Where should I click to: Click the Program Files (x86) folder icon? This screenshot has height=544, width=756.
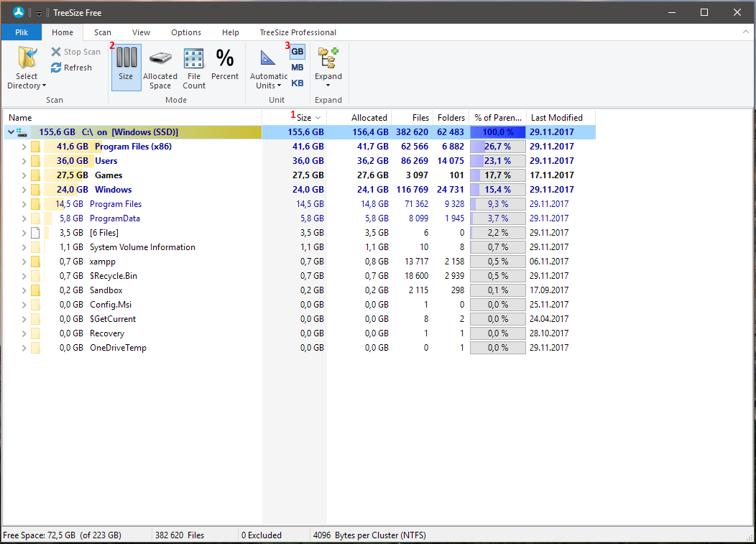pos(35,147)
